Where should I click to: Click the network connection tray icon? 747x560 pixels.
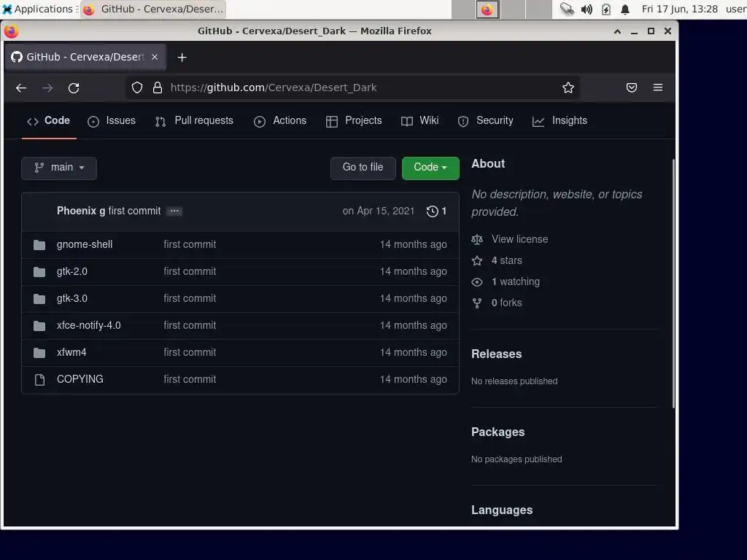point(567,9)
